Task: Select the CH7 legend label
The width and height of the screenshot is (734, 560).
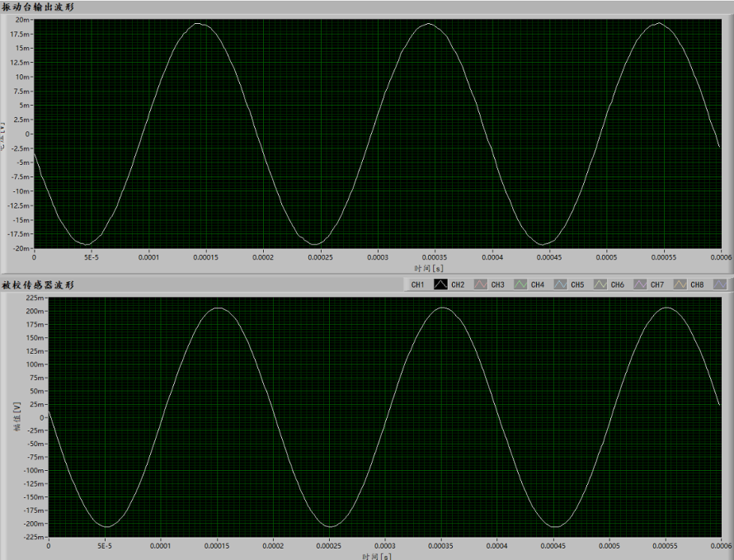Action: point(657,285)
